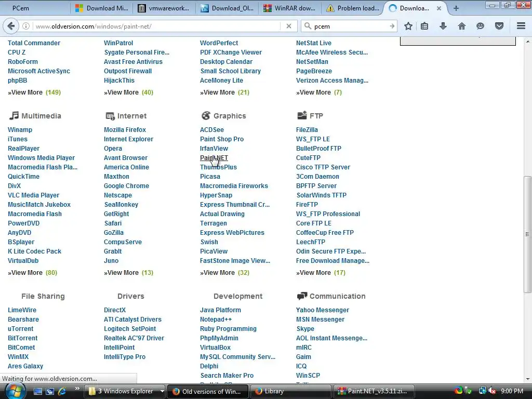Open the Mozilla Firefox link

click(125, 129)
